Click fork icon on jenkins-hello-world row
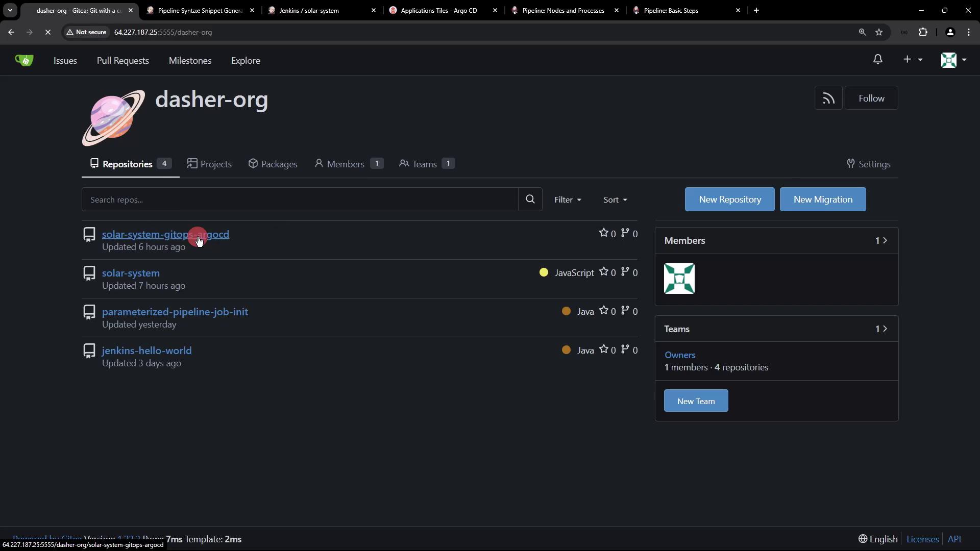Screen dimensions: 980x551 (x=625, y=349)
